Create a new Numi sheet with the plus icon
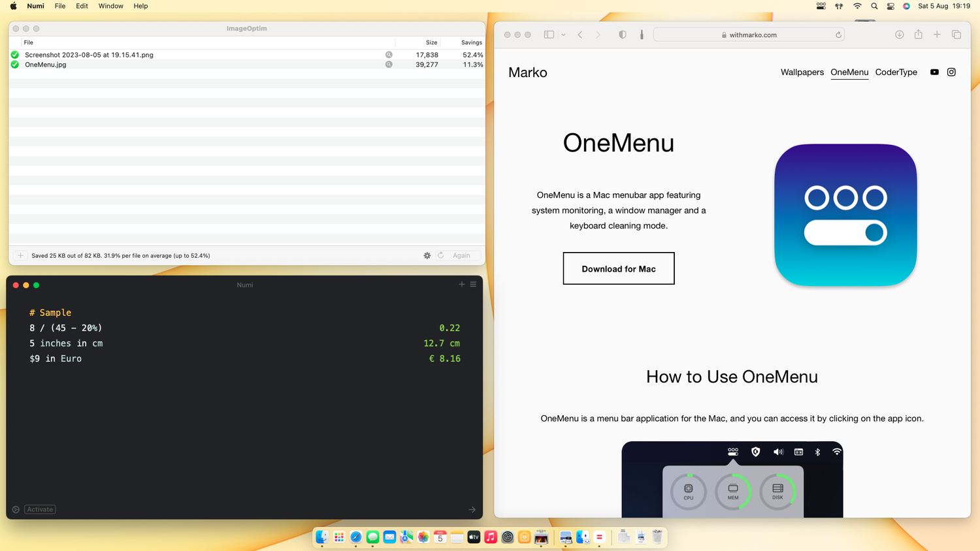 pos(462,284)
